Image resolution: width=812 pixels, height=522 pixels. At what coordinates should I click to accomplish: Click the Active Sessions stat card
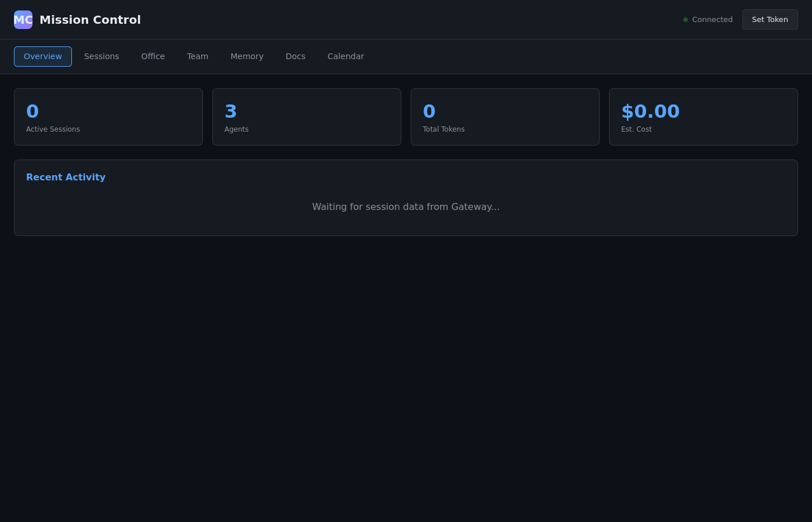click(x=108, y=117)
